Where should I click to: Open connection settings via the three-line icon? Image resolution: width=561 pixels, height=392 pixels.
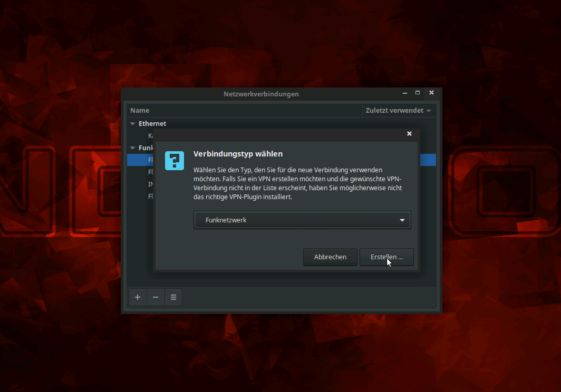pyautogui.click(x=173, y=297)
